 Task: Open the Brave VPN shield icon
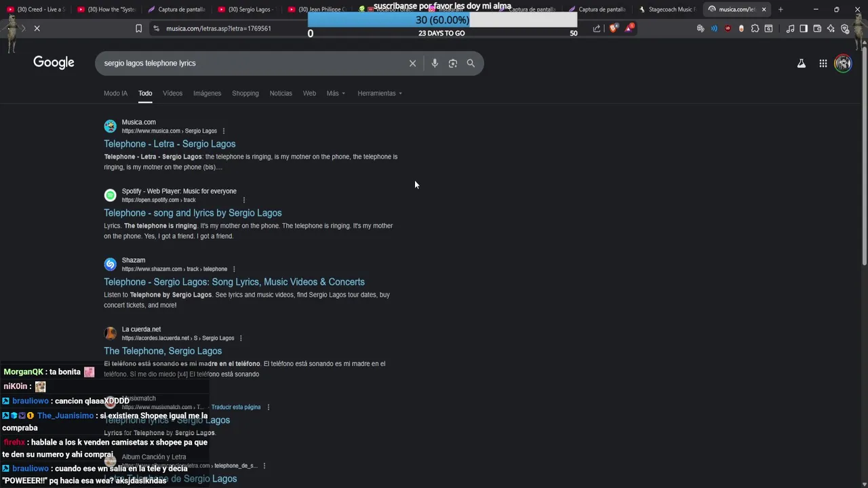pyautogui.click(x=844, y=28)
